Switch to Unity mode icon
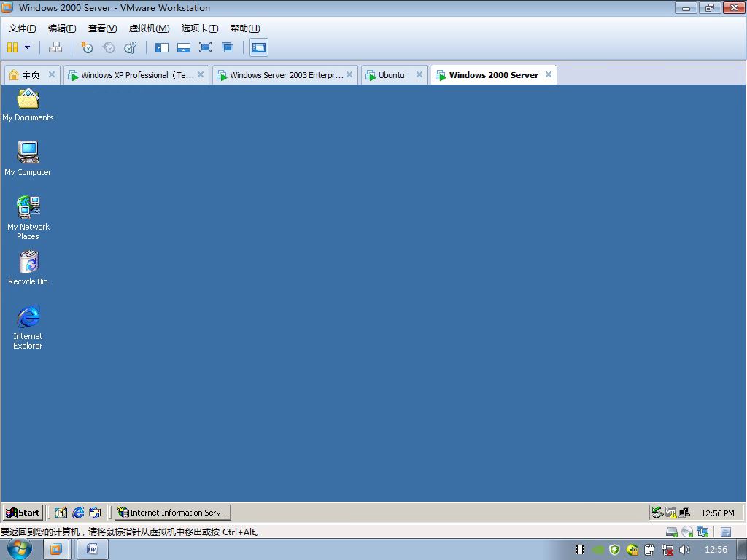This screenshot has height=560, width=747. tap(228, 47)
